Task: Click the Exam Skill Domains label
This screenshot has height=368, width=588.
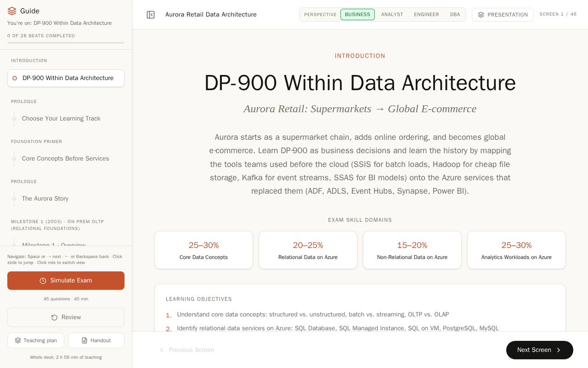Action: (x=360, y=220)
